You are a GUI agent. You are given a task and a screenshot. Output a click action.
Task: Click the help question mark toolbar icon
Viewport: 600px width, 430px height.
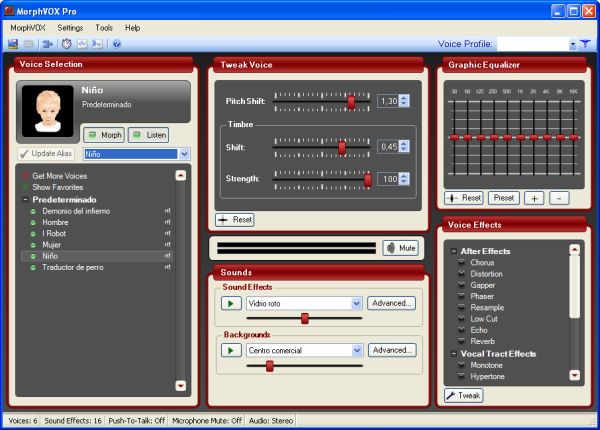117,44
